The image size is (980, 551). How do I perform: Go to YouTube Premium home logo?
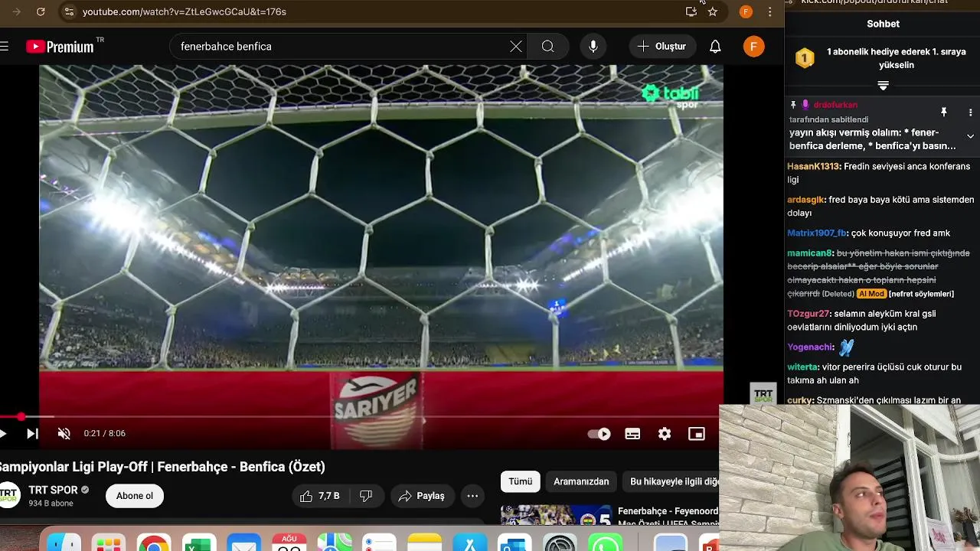[60, 47]
